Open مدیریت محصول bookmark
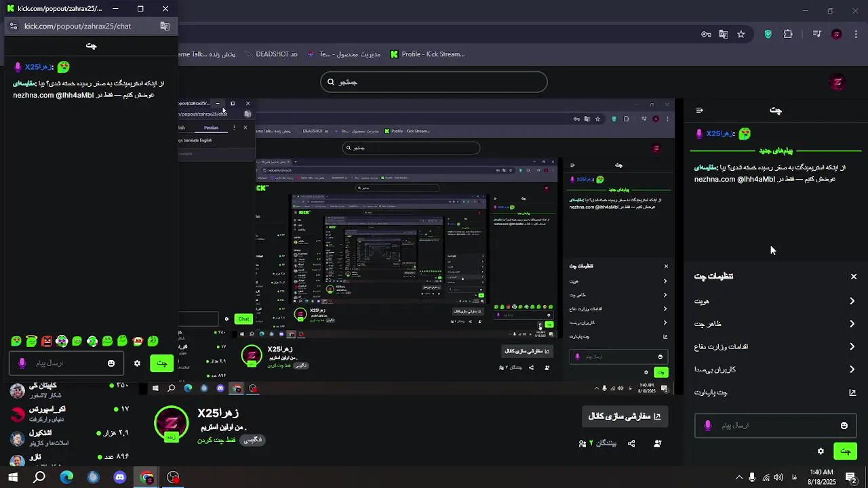This screenshot has width=868, height=488. coord(344,54)
